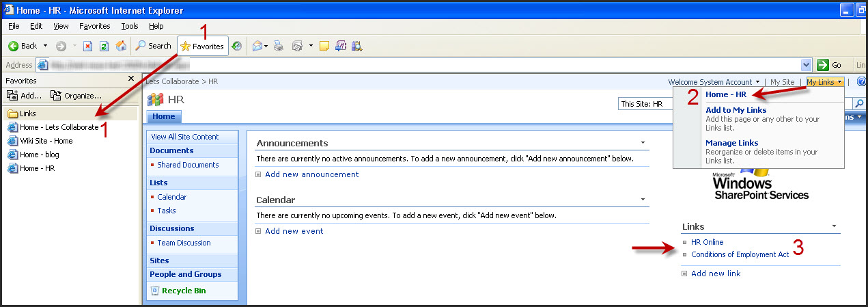Click the Add new announcement link

point(311,174)
